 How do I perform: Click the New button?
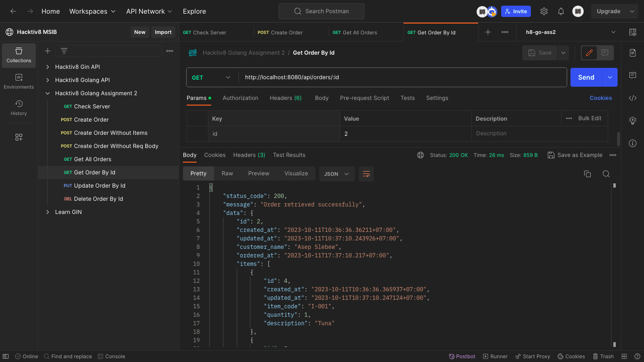[x=140, y=32]
